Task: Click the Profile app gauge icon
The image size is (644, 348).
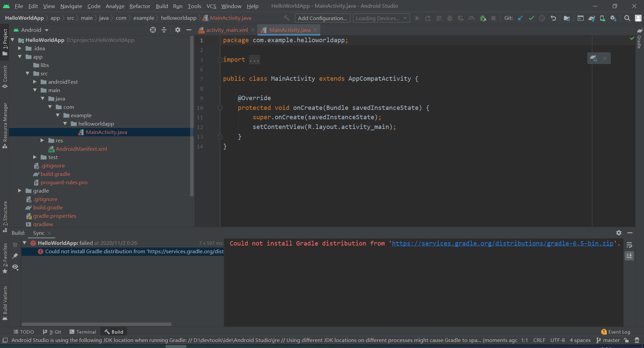Action: pyautogui.click(x=472, y=18)
